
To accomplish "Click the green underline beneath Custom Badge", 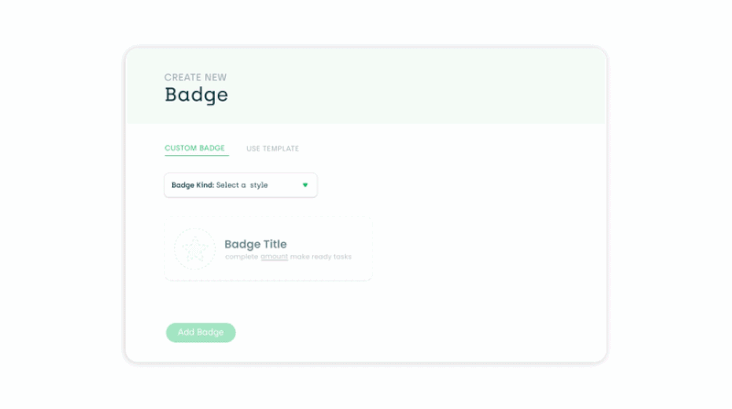I will [x=197, y=155].
